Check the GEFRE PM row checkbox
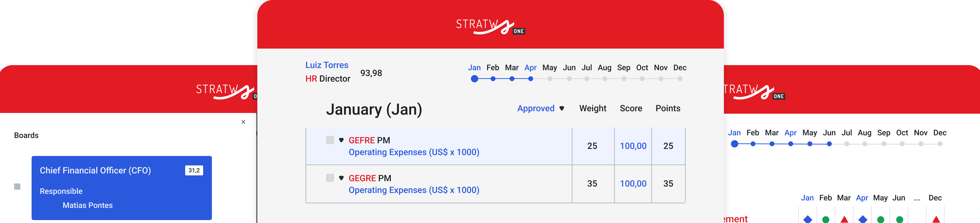The width and height of the screenshot is (980, 223). point(330,140)
